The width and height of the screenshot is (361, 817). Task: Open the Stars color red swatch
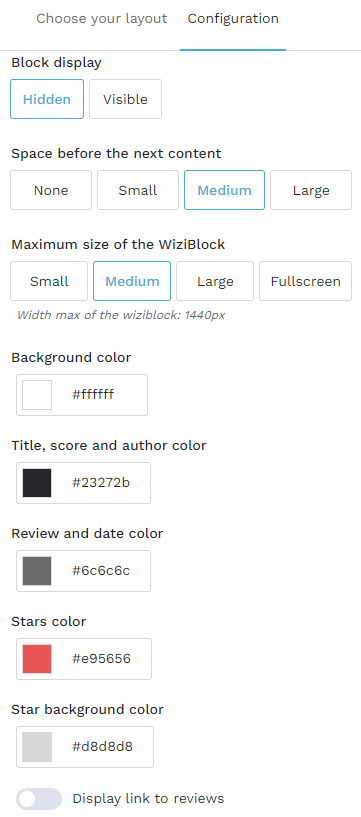[37, 659]
